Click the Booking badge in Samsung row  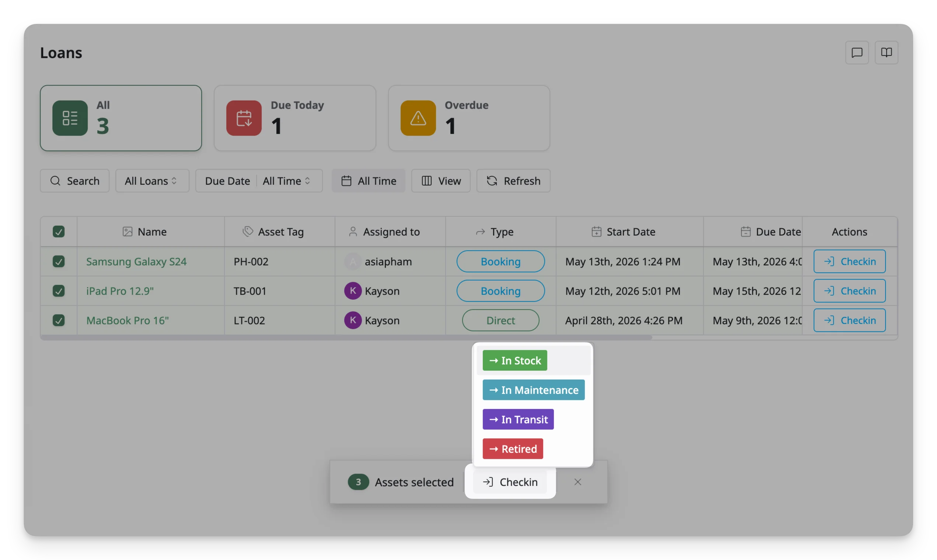(x=500, y=261)
